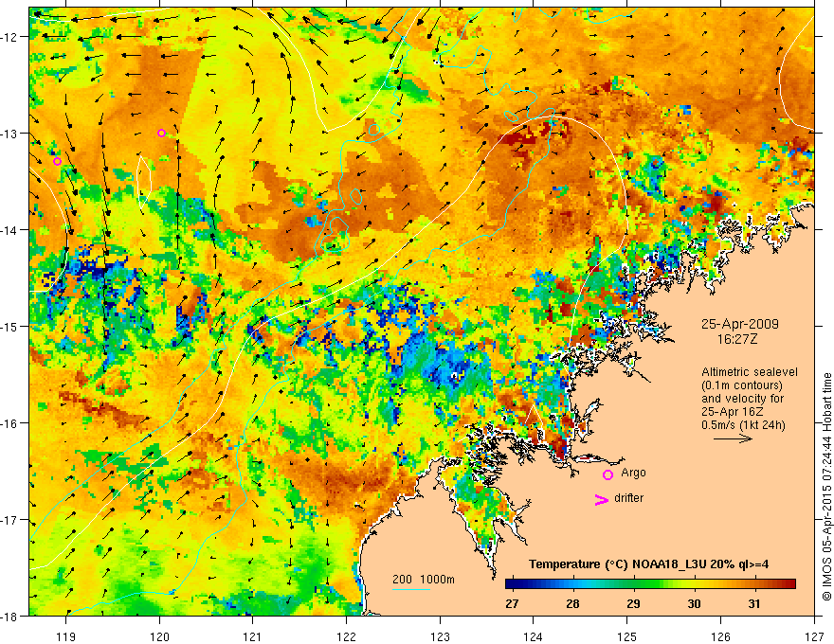Screen dimensions: 834x644
Task: Click the '124' longitude axis label
Action: tap(534, 636)
